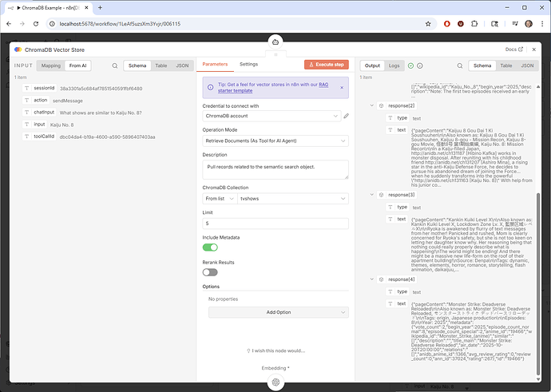The height and width of the screenshot is (392, 551).
Task: Click the AI agent robot connector icon
Action: (x=275, y=42)
